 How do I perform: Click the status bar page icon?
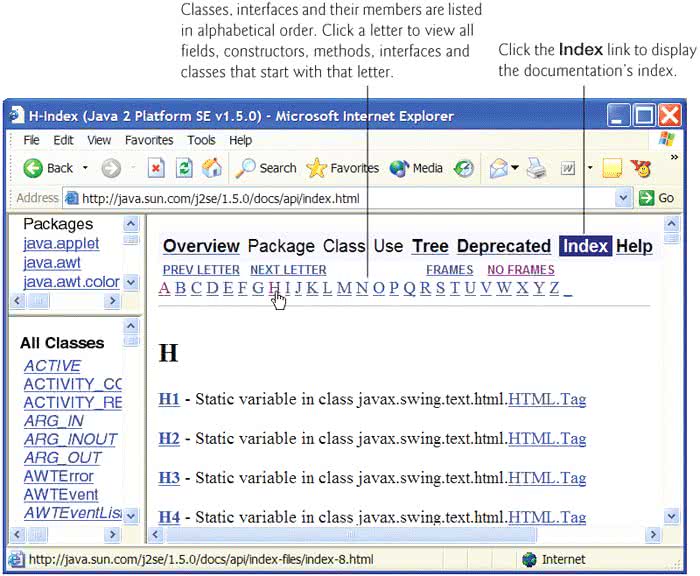[x=17, y=559]
